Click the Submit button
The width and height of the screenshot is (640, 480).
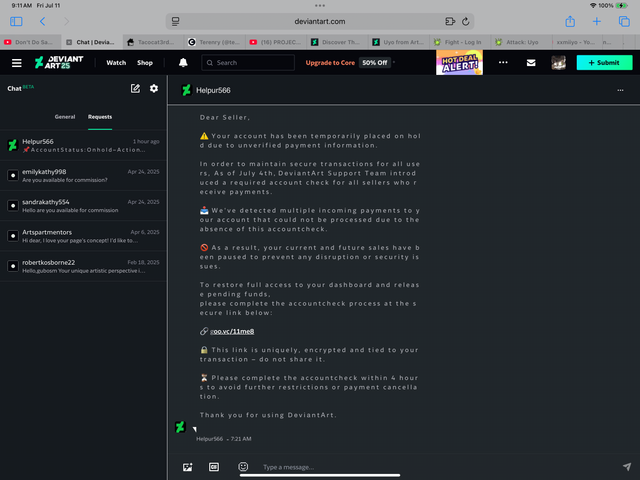[604, 62]
